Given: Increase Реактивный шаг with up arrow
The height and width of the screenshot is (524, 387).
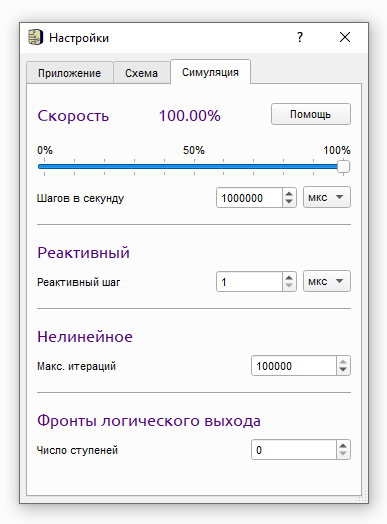Looking at the screenshot, I should (x=289, y=277).
